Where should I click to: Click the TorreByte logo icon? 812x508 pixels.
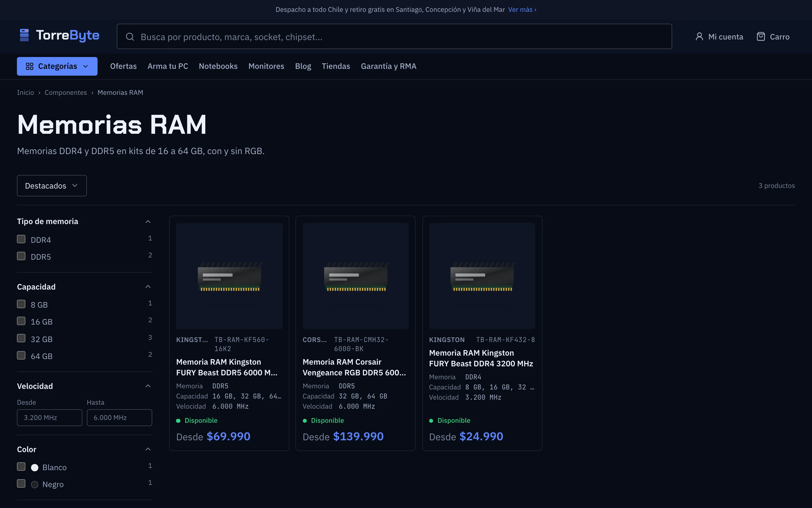coord(24,35)
